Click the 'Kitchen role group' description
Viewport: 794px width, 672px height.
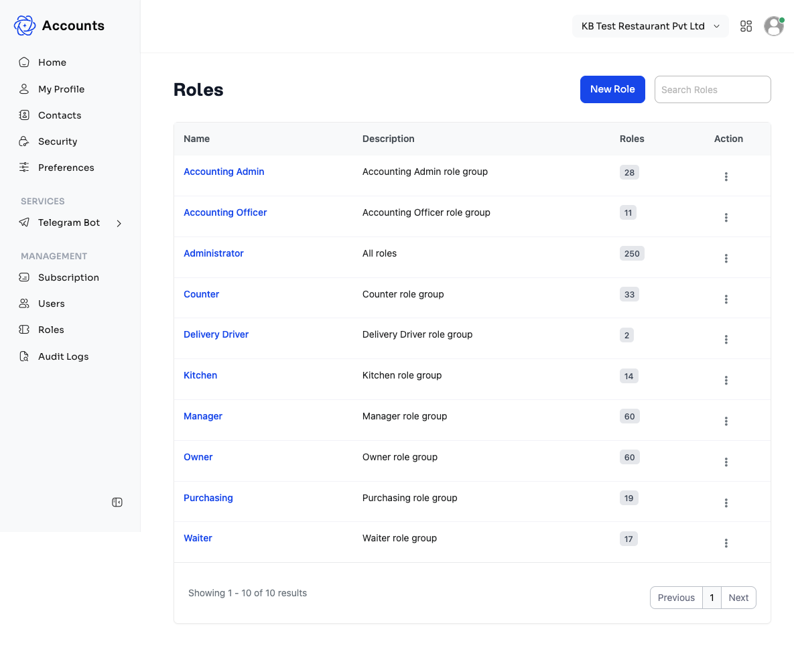(x=402, y=375)
